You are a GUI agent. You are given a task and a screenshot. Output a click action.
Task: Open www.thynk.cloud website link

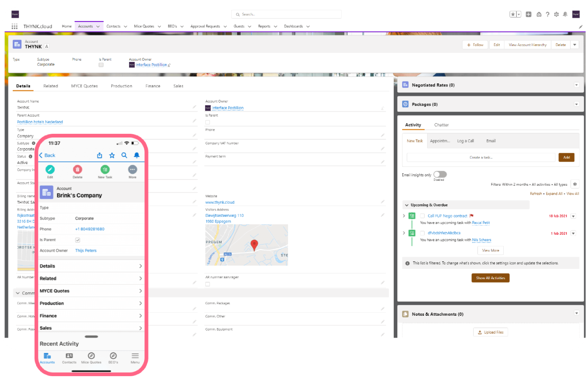pyautogui.click(x=220, y=203)
